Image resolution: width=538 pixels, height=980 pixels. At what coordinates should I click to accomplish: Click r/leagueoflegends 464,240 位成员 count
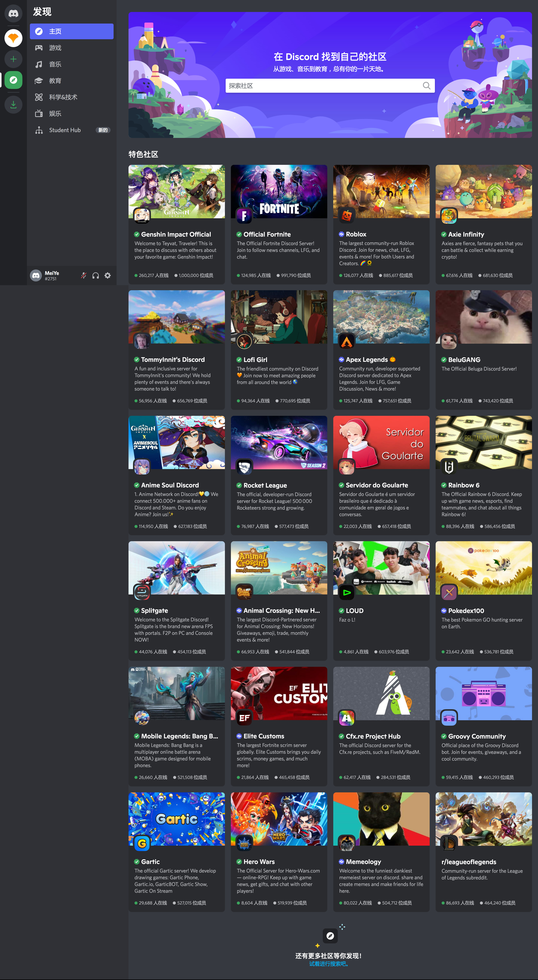coord(500,903)
